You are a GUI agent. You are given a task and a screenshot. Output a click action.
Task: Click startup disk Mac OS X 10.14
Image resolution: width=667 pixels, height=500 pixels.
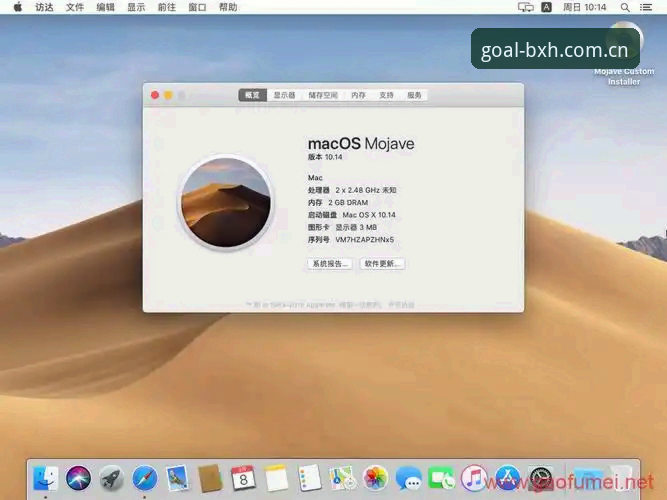[x=369, y=215]
